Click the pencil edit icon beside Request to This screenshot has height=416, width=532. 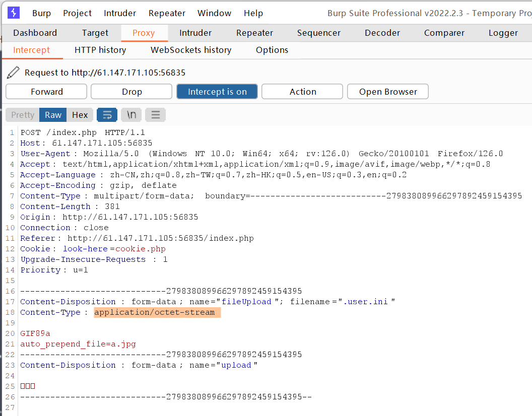[x=13, y=73]
